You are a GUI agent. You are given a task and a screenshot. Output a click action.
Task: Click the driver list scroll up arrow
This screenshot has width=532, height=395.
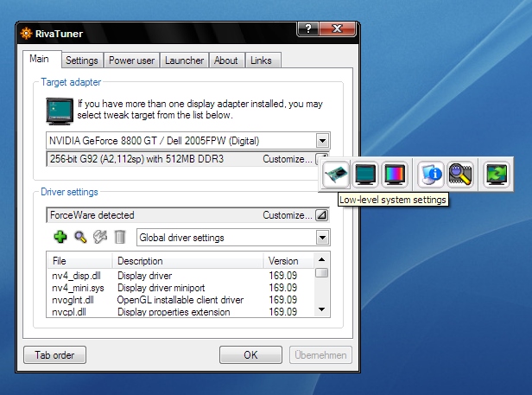321,260
